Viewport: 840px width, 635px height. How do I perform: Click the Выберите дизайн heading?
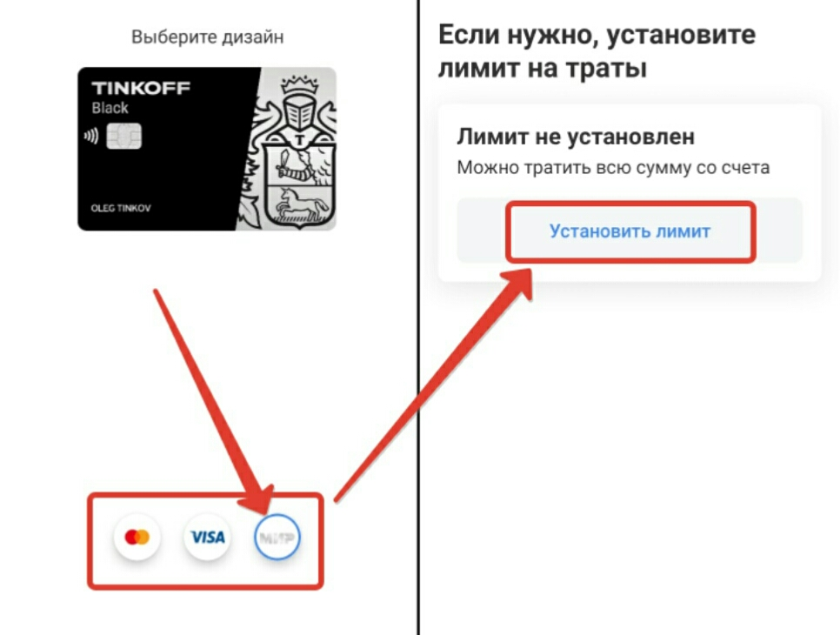coord(207,37)
